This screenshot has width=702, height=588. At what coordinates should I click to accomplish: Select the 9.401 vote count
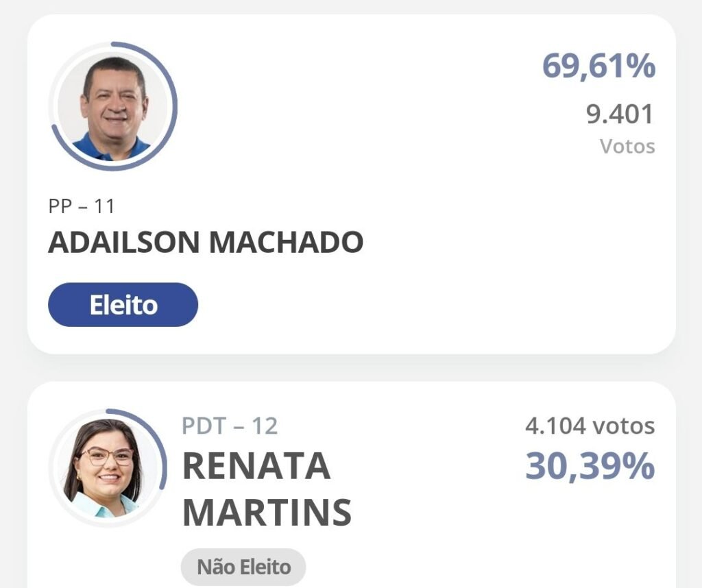620,114
